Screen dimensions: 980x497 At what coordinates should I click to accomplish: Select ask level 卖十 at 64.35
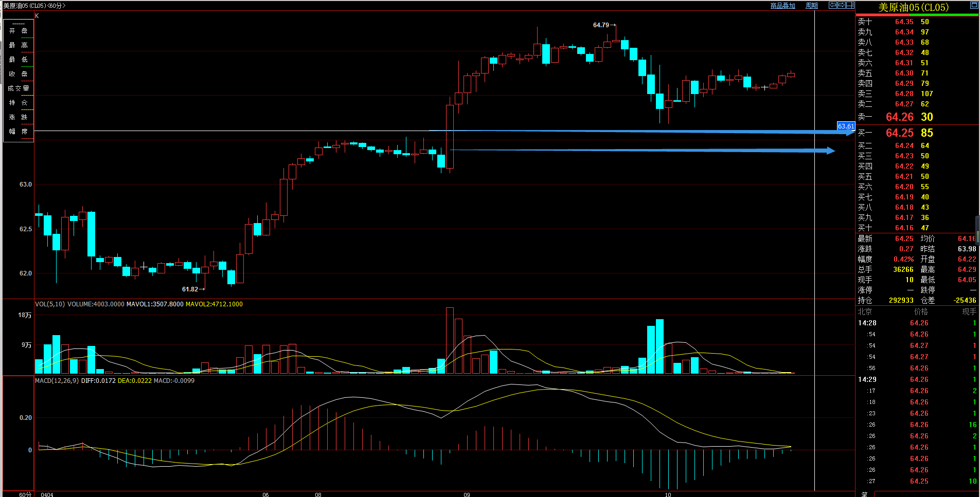[917, 22]
